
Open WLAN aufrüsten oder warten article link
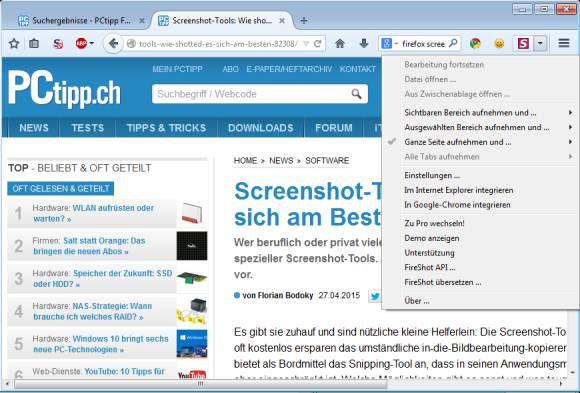pyautogui.click(x=94, y=213)
